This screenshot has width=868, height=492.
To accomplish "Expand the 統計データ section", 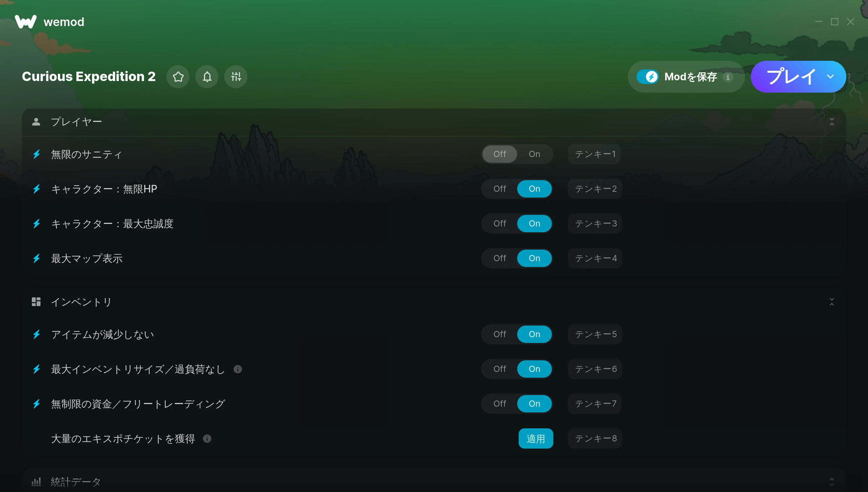I will pos(832,482).
